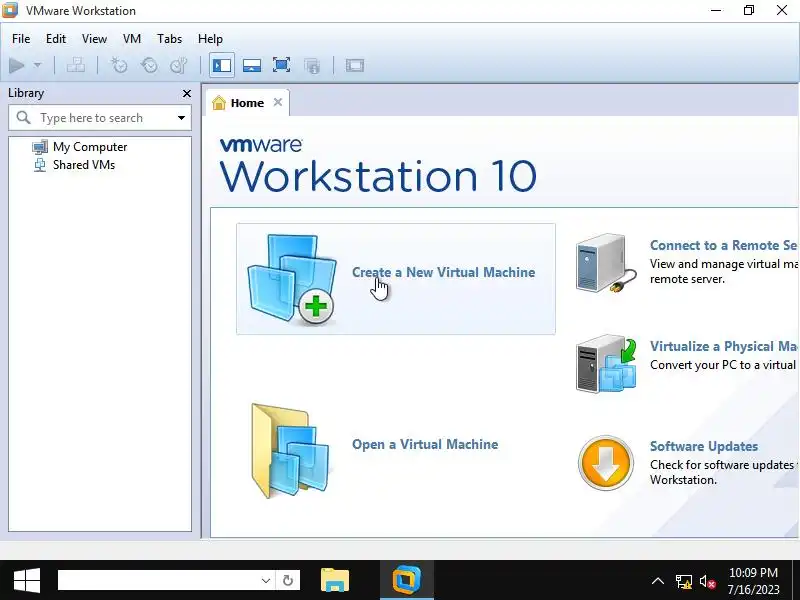Click the console view toolbar icon
The width and height of the screenshot is (800, 600).
tap(355, 65)
